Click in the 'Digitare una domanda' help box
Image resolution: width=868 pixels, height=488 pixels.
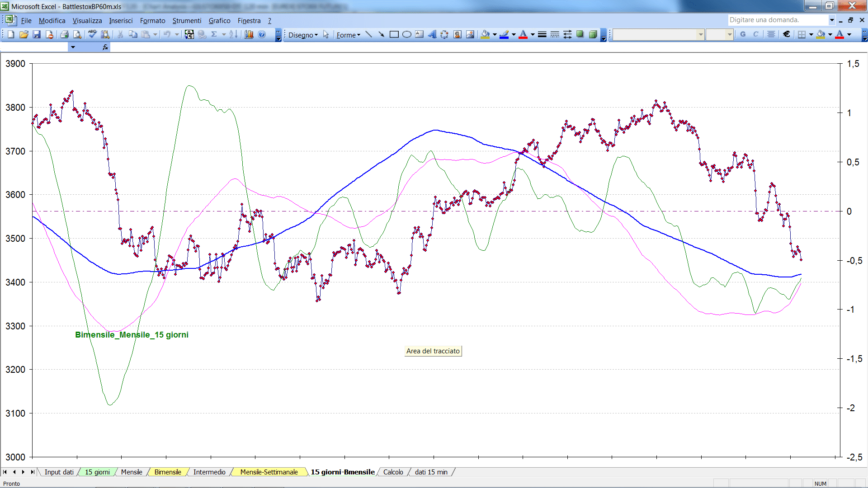click(x=778, y=20)
